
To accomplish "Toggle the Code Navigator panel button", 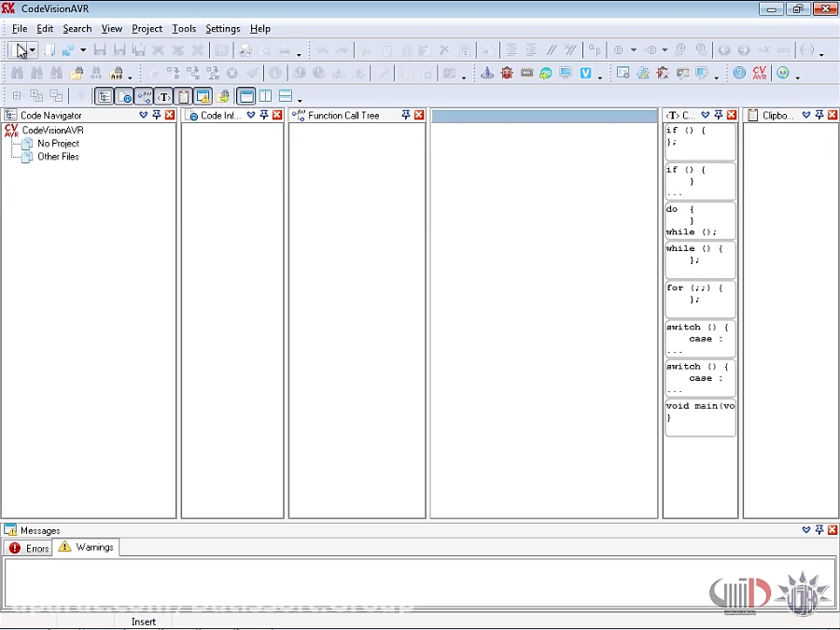I will [105, 96].
